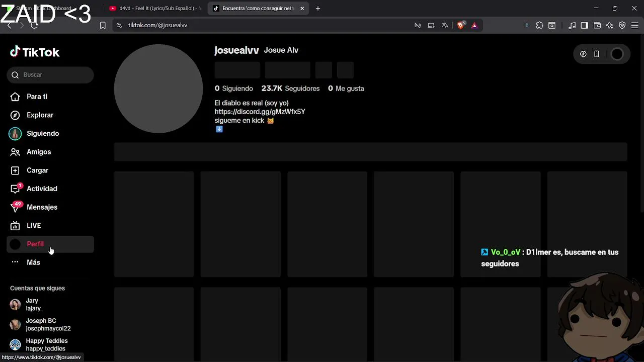This screenshot has width=644, height=362.
Task: Open the browser hamburger menu
Action: tap(635, 25)
